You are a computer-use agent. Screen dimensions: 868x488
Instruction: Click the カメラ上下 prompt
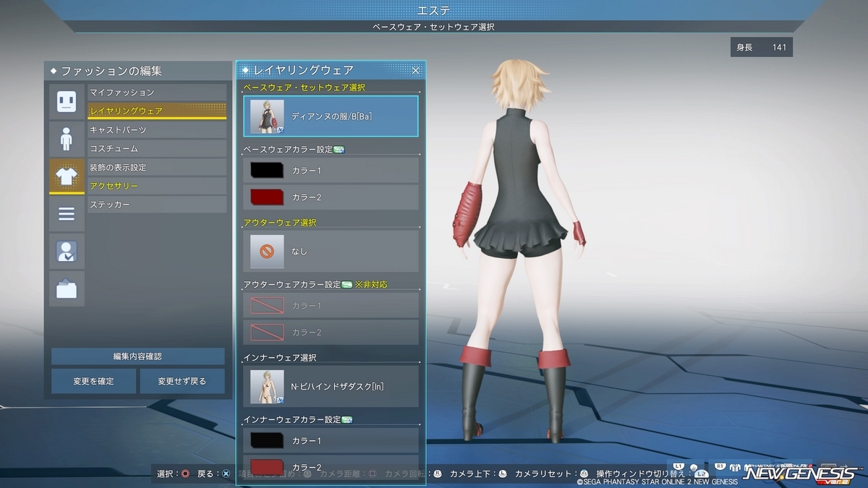pyautogui.click(x=478, y=474)
